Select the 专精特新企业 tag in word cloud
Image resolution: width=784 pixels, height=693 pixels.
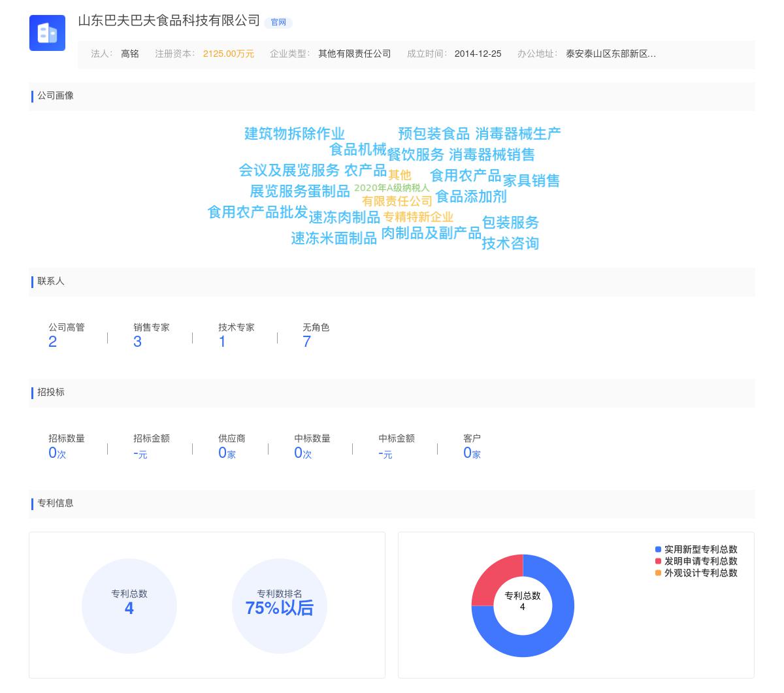tap(418, 218)
